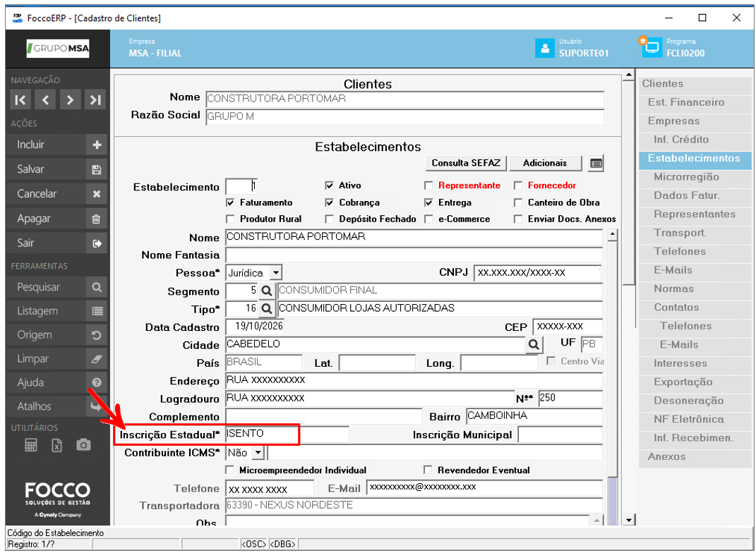The image size is (756, 553).
Task: Click the question mark icon beside Ajuda
Action: coord(97,382)
